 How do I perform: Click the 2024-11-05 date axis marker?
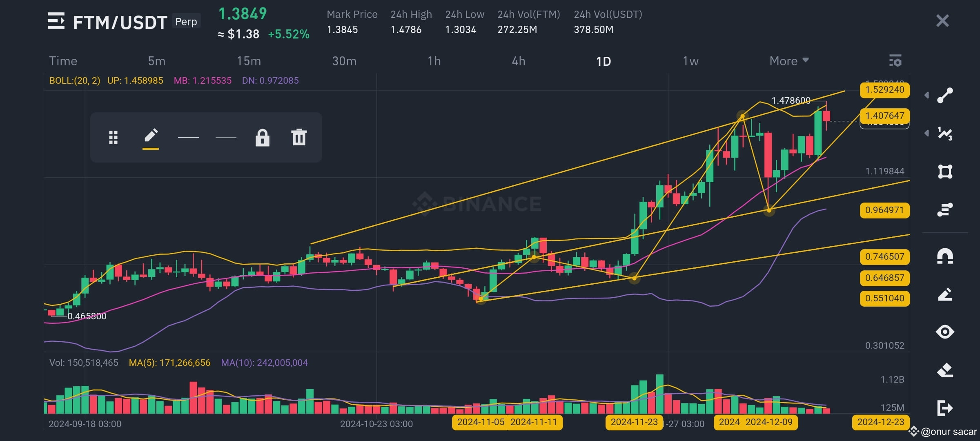480,422
